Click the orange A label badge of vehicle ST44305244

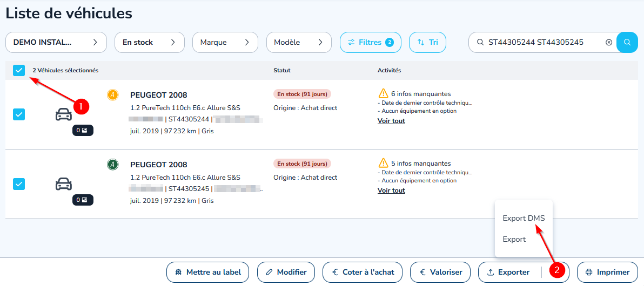[112, 95]
